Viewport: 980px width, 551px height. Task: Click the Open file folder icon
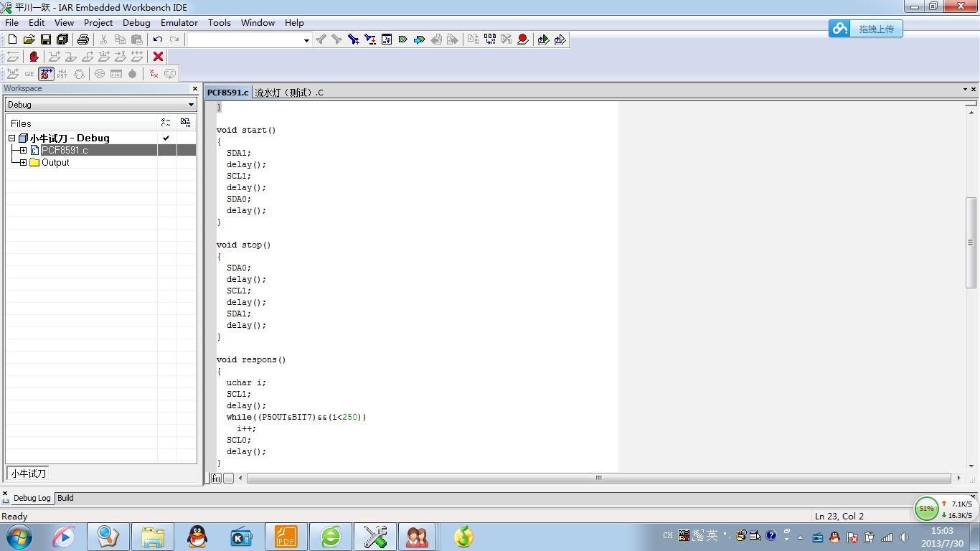click(x=29, y=39)
